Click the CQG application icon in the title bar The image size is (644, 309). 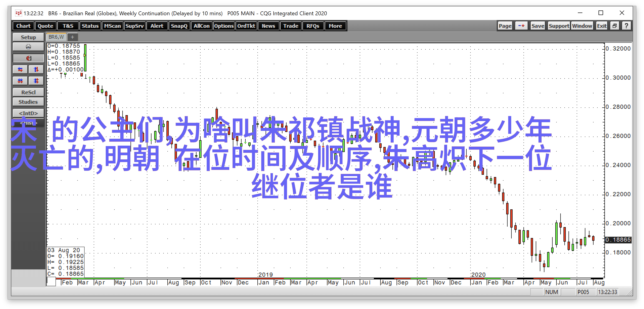pyautogui.click(x=18, y=13)
